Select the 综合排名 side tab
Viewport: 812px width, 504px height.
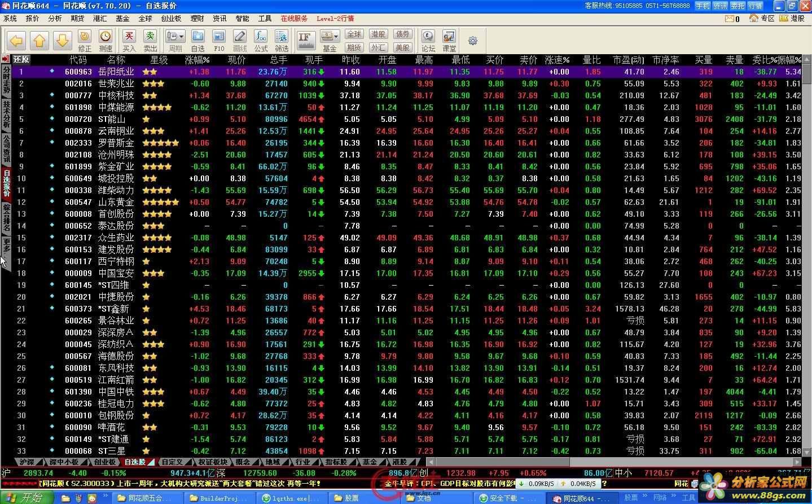pyautogui.click(x=6, y=218)
